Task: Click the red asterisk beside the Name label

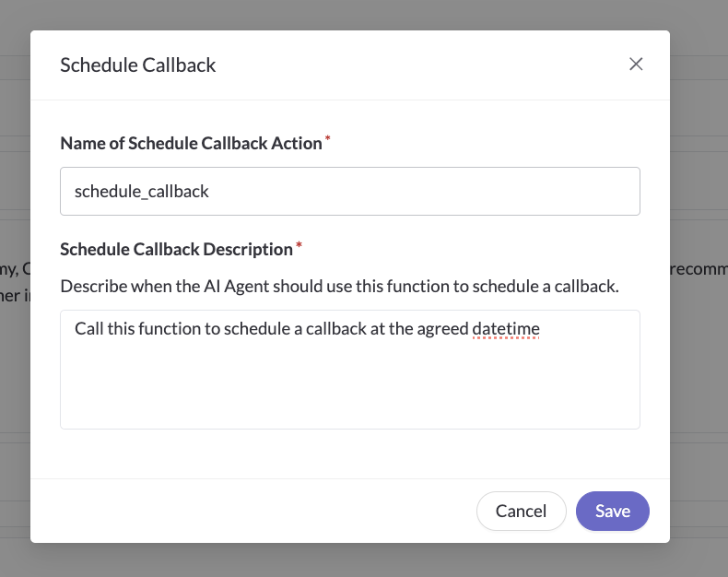Action: 327,138
